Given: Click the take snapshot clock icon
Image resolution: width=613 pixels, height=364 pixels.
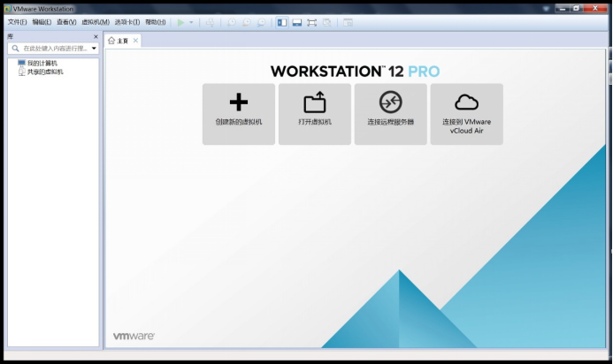Looking at the screenshot, I should click(x=232, y=23).
